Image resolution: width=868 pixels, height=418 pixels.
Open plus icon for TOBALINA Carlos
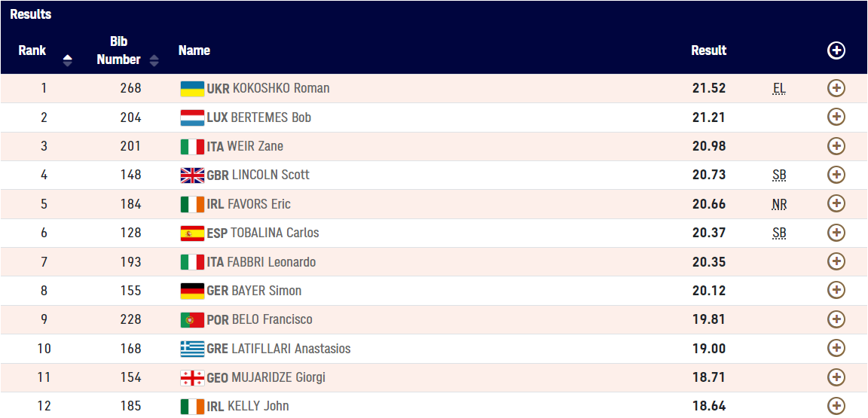836,233
